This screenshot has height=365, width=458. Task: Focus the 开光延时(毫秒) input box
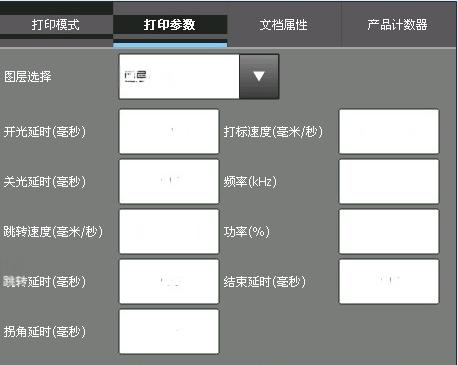click(169, 132)
